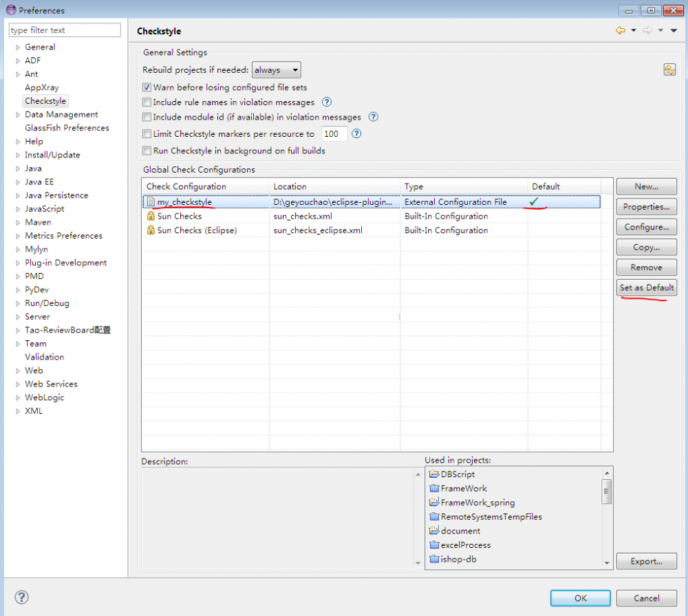Enable Include module id in violation messages
688x616 pixels.
(147, 117)
